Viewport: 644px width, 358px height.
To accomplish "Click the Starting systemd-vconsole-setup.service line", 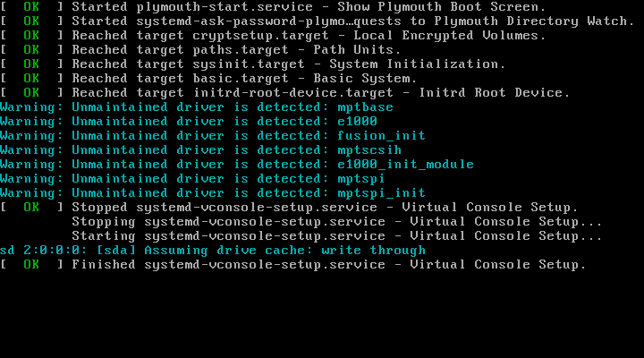I will 335,236.
